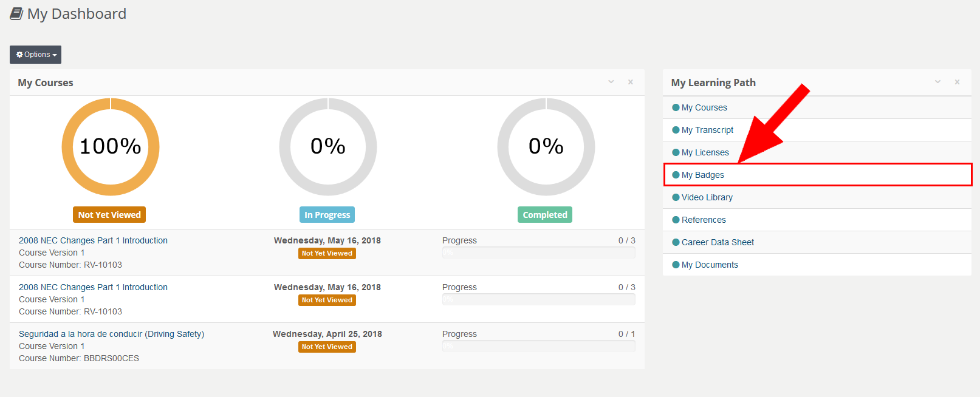Viewport: 980px width, 397px height.
Task: Select the orange Not Yet Viewed filter label
Action: point(109,215)
